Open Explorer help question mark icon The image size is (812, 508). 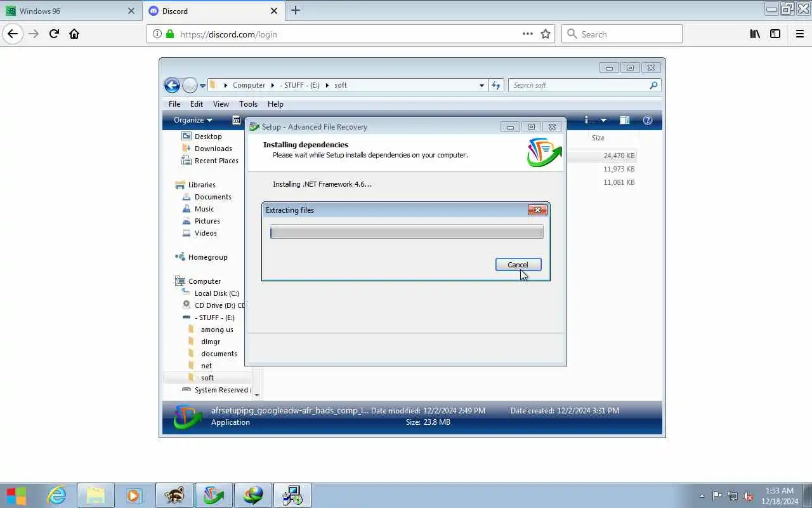(648, 120)
